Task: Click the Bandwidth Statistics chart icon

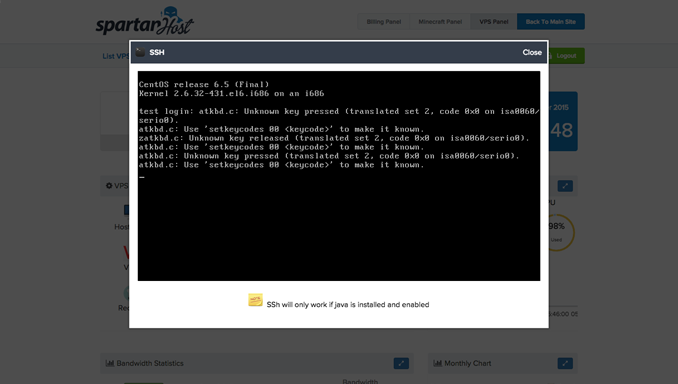Action: pos(110,363)
